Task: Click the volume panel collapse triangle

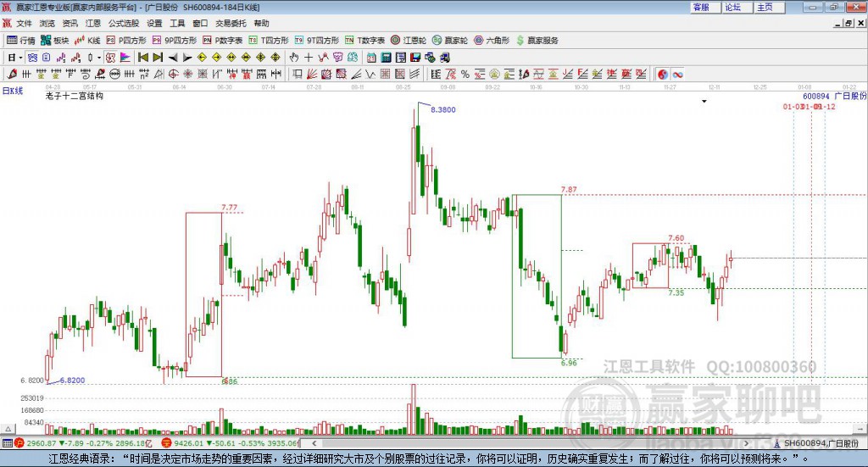Action: (8, 429)
